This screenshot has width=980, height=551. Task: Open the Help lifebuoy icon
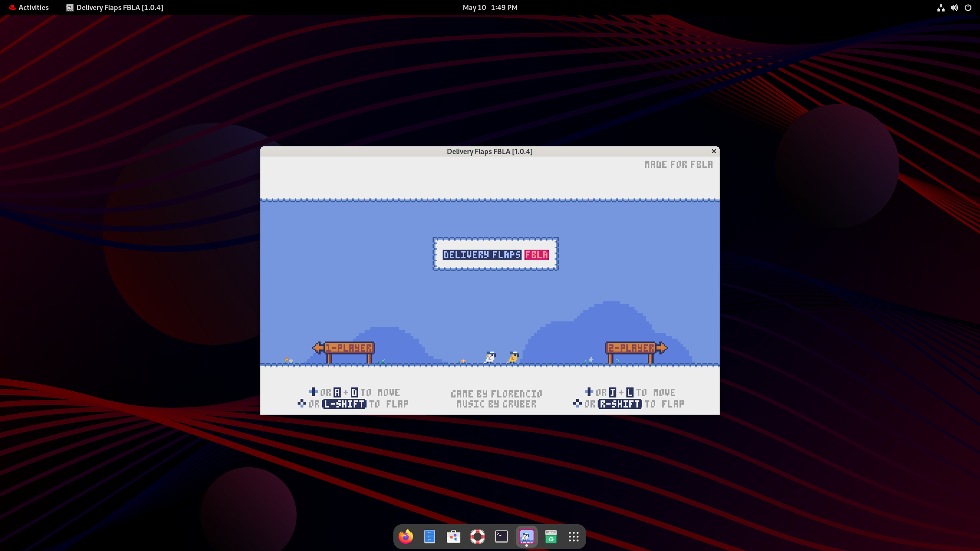tap(477, 537)
